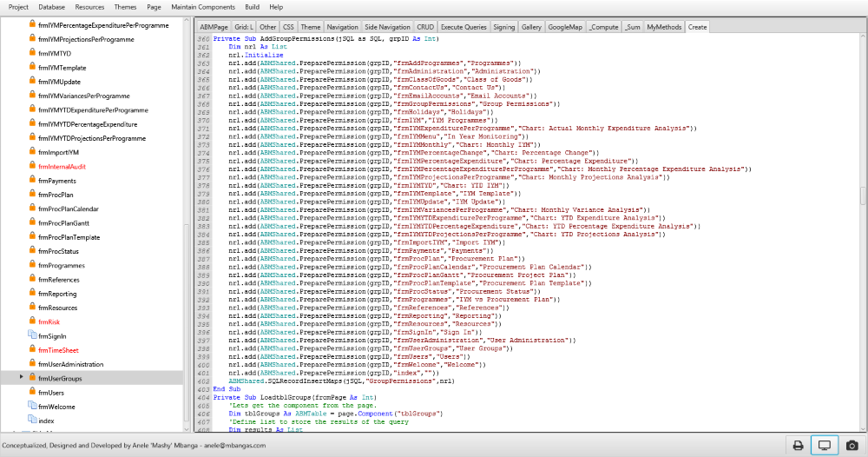868x457 pixels.
Task: Select frmIYMYTDProjectionsPerProgramme in the tree
Action: tap(92, 138)
